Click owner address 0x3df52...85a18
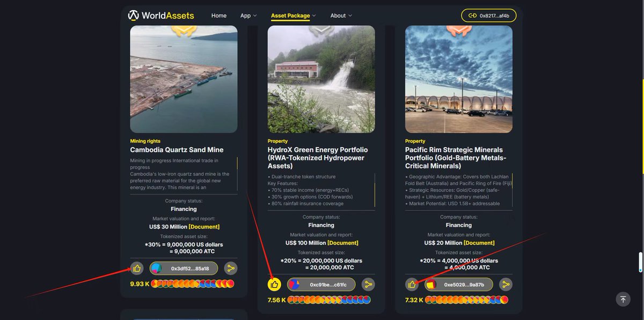The height and width of the screenshot is (320, 644). click(184, 268)
